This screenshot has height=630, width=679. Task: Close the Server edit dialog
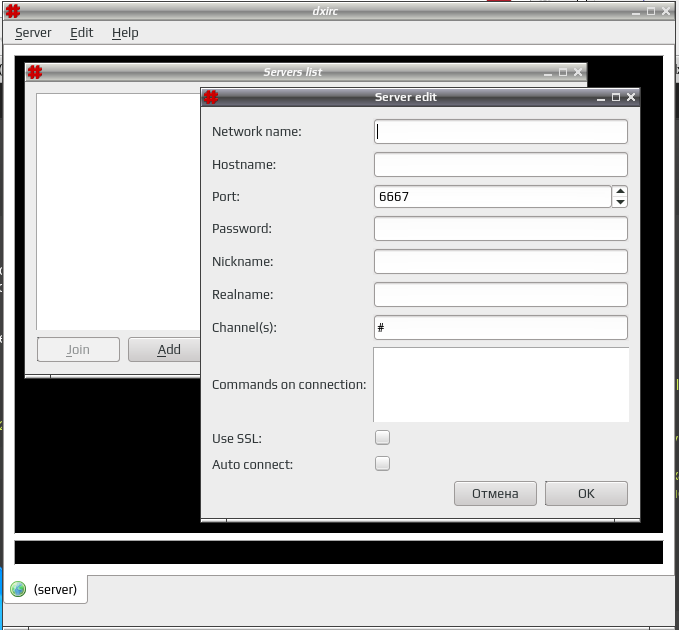[631, 97]
